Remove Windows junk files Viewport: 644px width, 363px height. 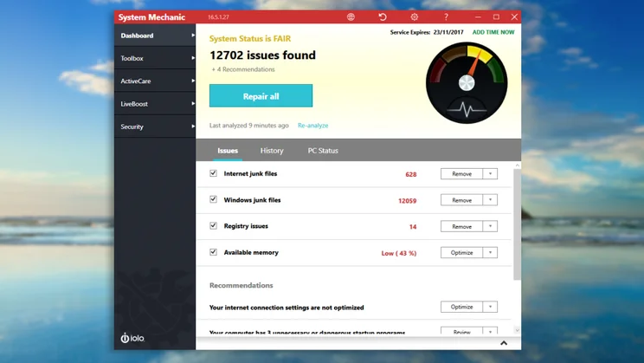coord(461,200)
